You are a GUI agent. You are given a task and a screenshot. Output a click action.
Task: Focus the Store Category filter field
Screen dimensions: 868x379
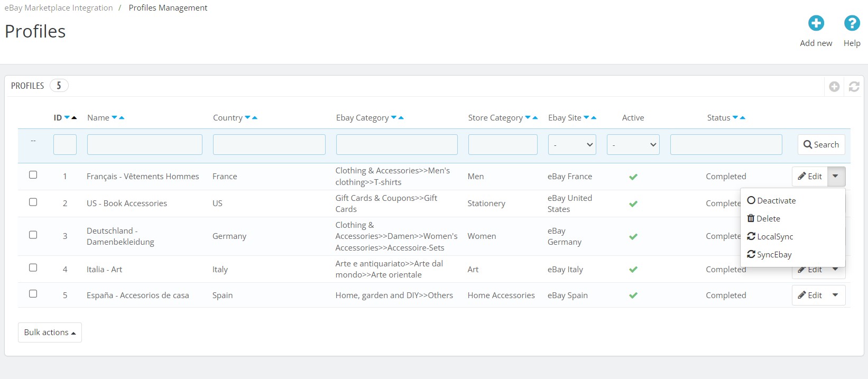(x=503, y=145)
